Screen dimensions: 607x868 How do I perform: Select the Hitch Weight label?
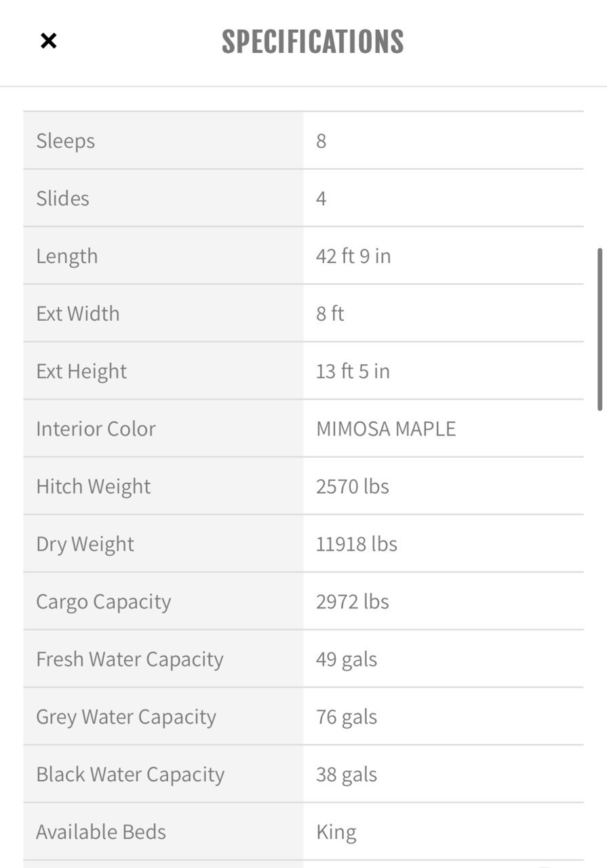(x=94, y=487)
